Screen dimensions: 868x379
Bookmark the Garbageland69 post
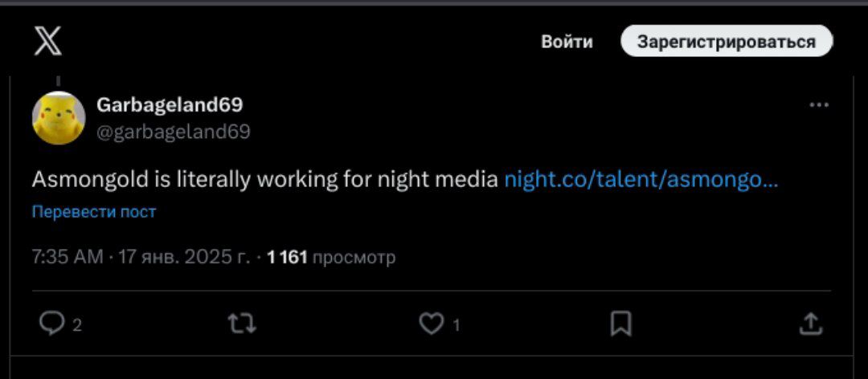[620, 324]
